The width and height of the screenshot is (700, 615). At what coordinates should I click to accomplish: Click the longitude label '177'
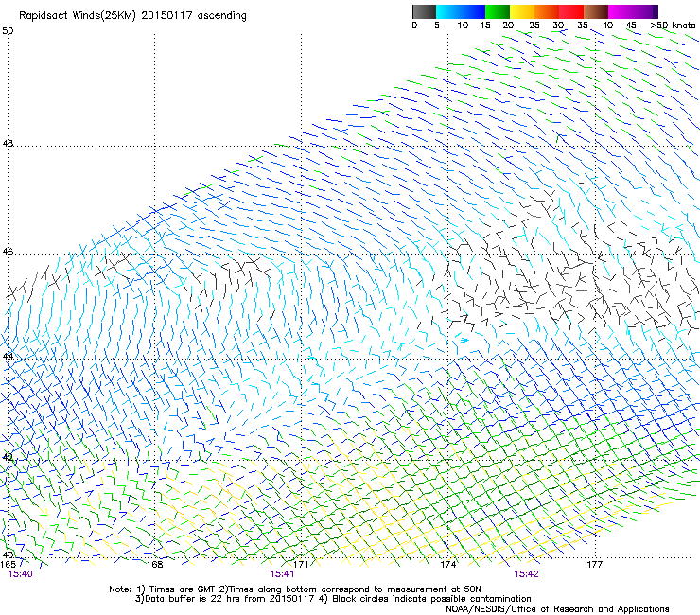point(595,565)
